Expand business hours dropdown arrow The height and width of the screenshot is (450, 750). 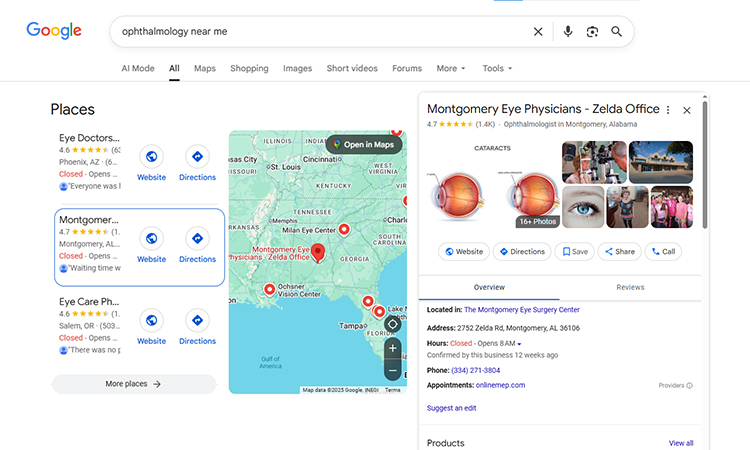coord(519,344)
